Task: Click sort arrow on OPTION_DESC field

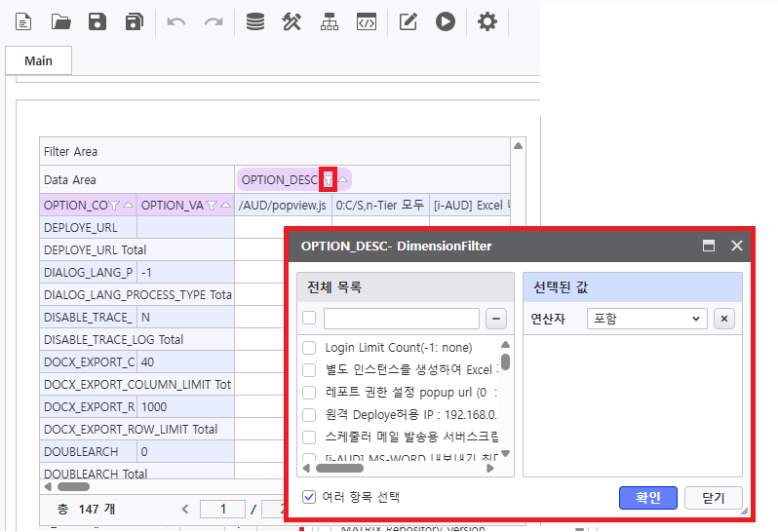Action: 342,179
